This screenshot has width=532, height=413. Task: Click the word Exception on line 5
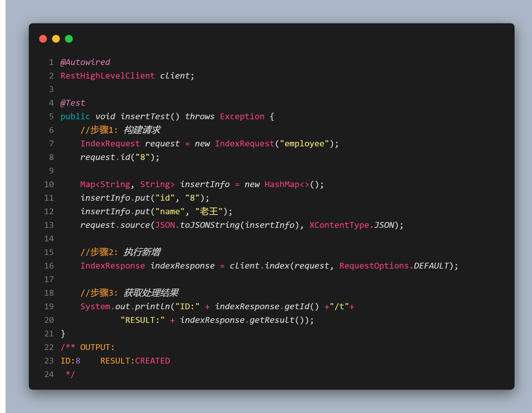[x=242, y=116]
